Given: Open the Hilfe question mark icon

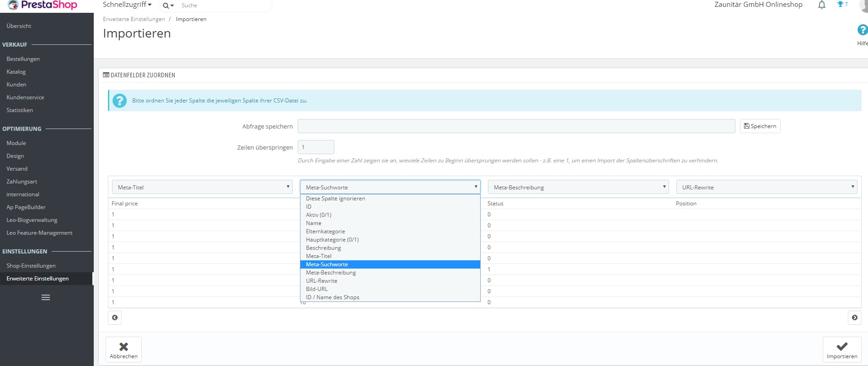Looking at the screenshot, I should coord(862,30).
